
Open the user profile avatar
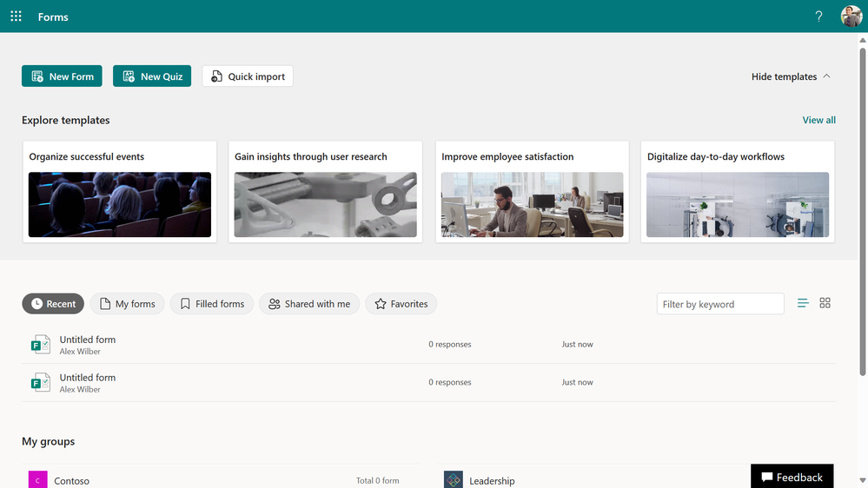click(851, 16)
